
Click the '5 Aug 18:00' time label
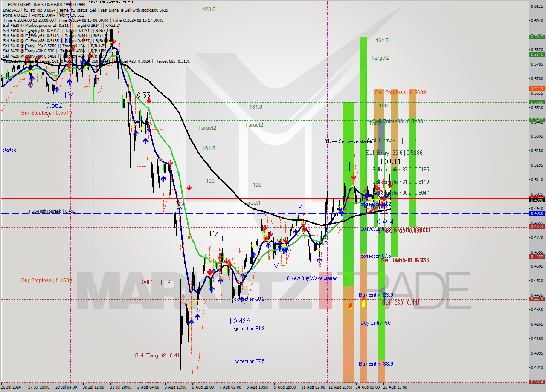202,387
